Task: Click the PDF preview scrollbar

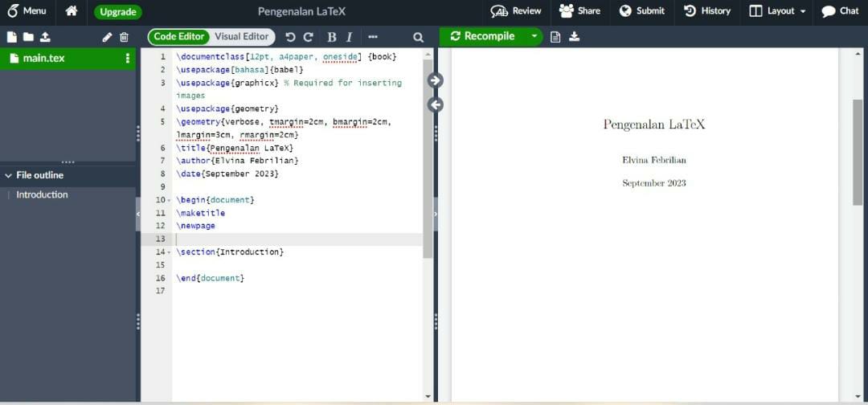Action: tap(858, 152)
